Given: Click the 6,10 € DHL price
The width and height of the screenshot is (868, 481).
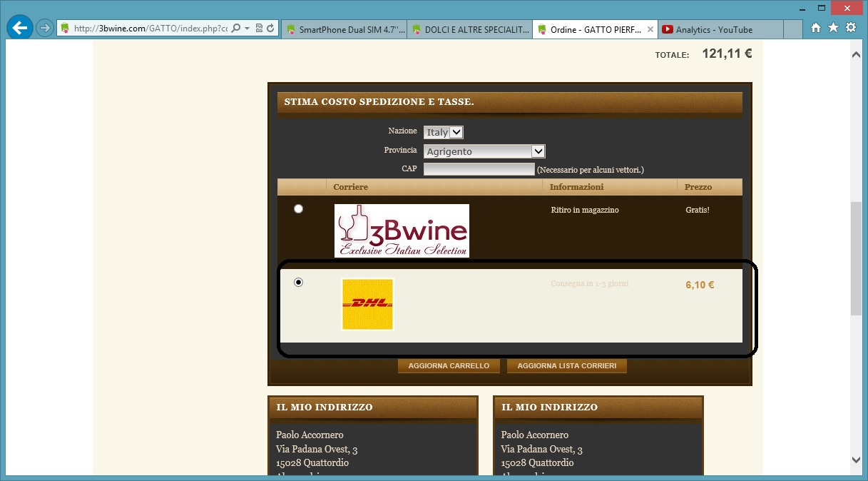Looking at the screenshot, I should pyautogui.click(x=700, y=285).
